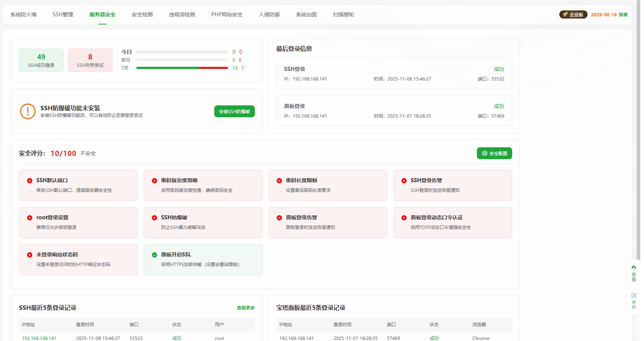Select the PHP网站安全 tab
This screenshot has width=644, height=341.
coord(227,14)
